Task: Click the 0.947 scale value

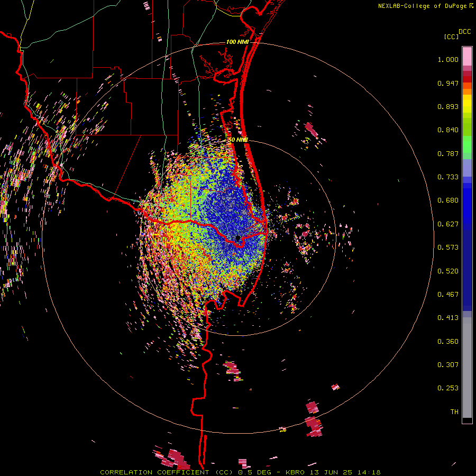Action: 448,83
